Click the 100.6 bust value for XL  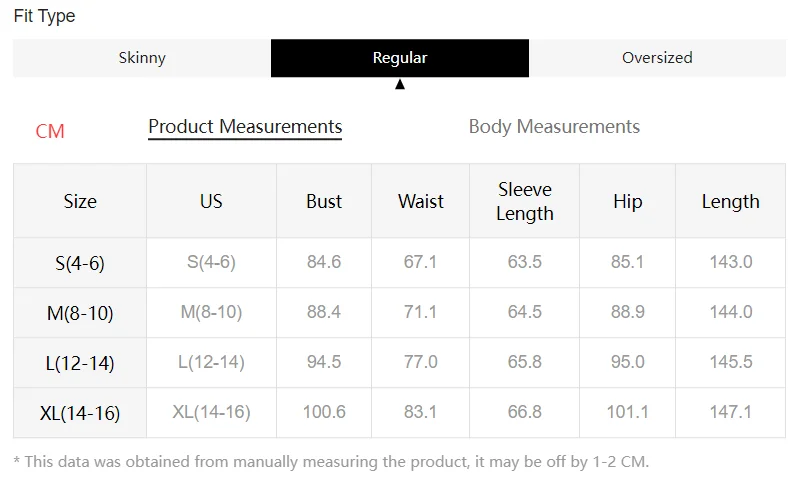(324, 412)
